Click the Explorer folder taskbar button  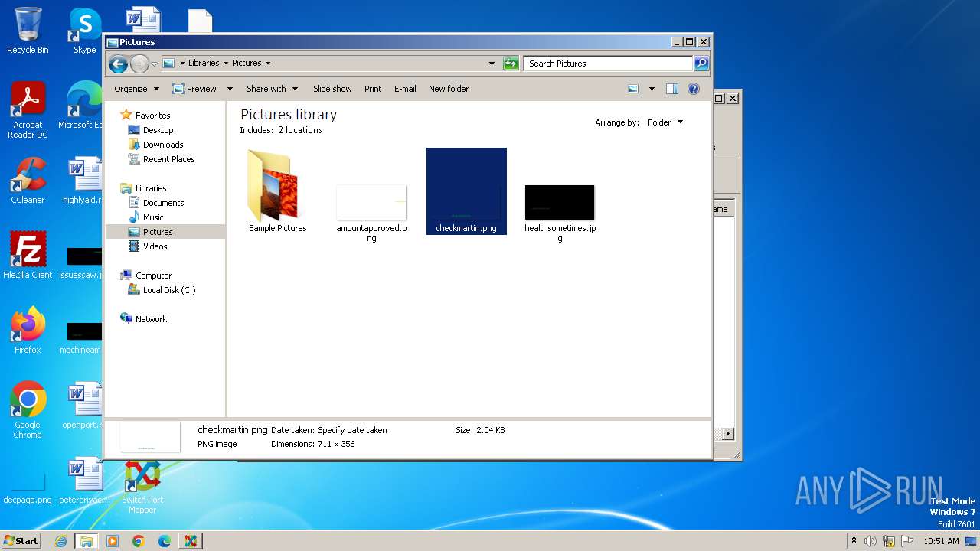coord(86,541)
